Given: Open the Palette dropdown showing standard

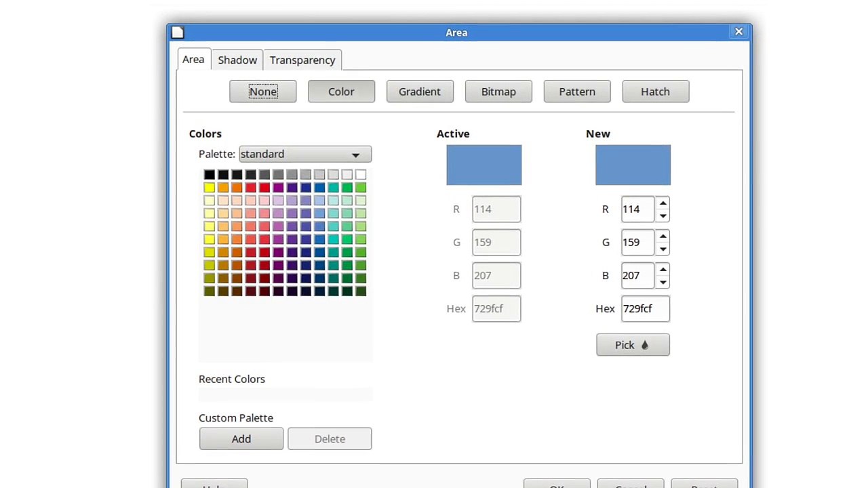Looking at the screenshot, I should point(305,155).
